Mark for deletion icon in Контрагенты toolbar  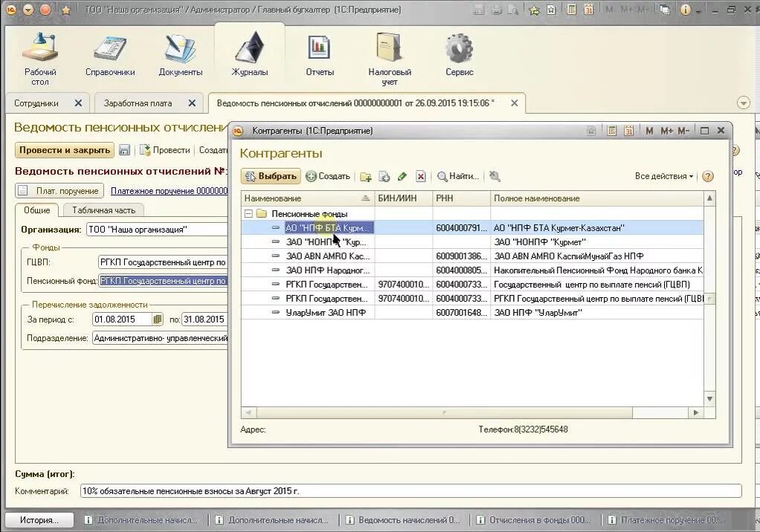[x=421, y=176]
